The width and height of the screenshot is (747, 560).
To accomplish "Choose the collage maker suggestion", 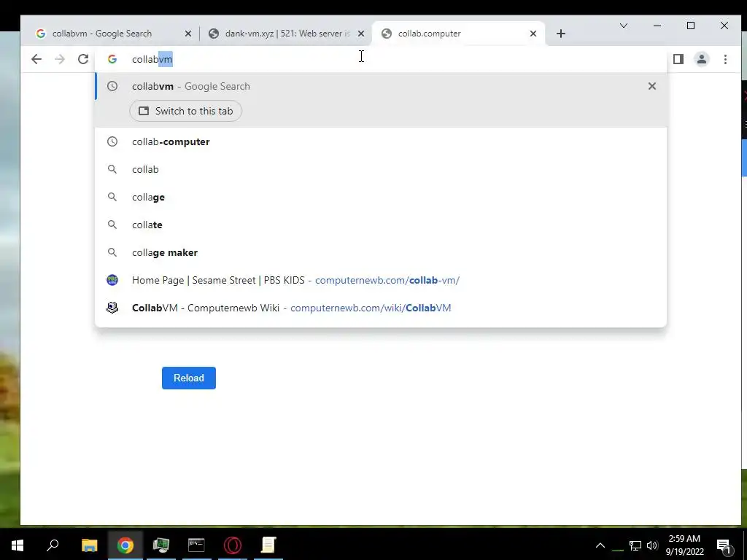I will 381,252.
